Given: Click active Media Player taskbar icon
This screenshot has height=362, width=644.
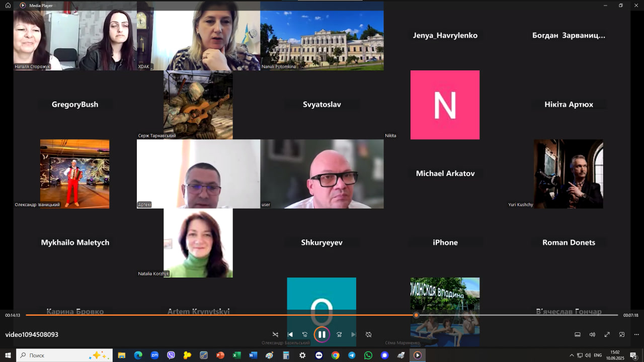Looking at the screenshot, I should (418, 355).
